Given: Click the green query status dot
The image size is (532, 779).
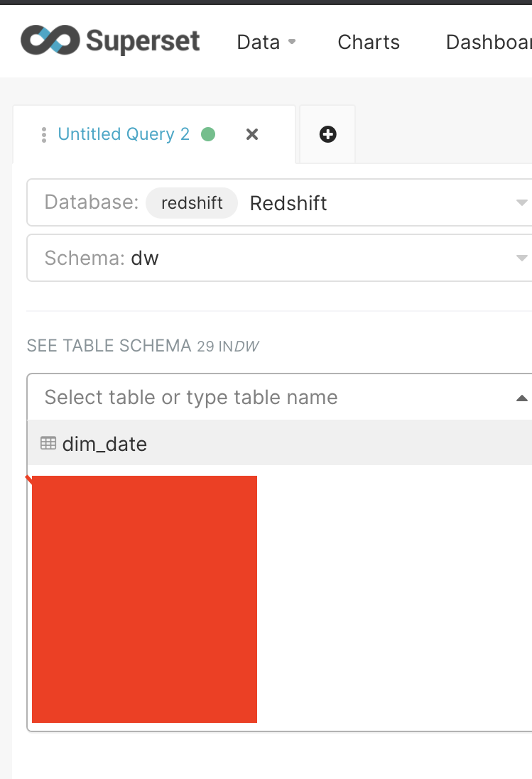Looking at the screenshot, I should 208,134.
